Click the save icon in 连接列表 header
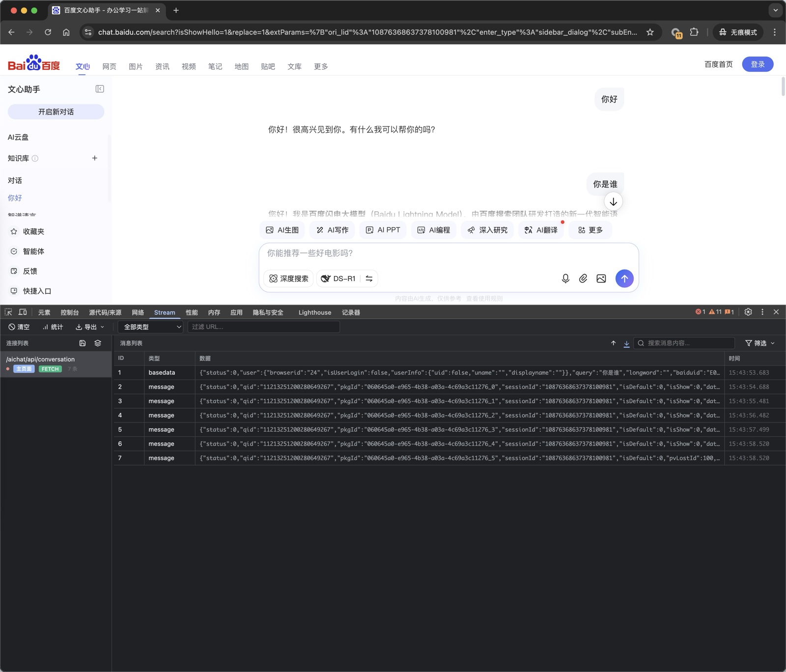This screenshot has height=672, width=786. tap(83, 343)
